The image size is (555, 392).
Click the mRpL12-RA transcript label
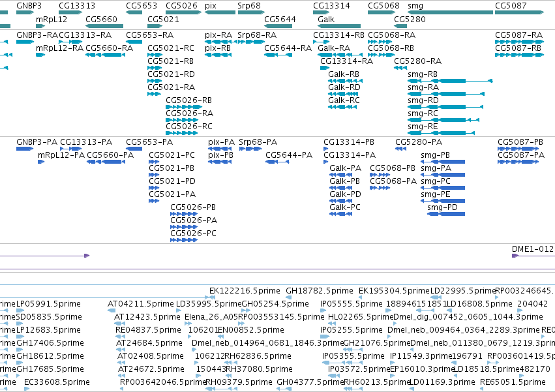pos(60,48)
